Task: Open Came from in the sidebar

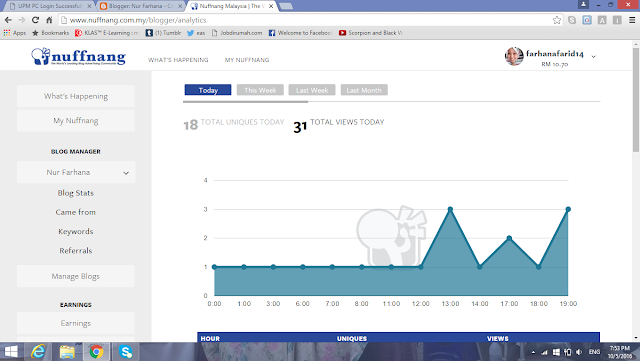Action: point(76,212)
